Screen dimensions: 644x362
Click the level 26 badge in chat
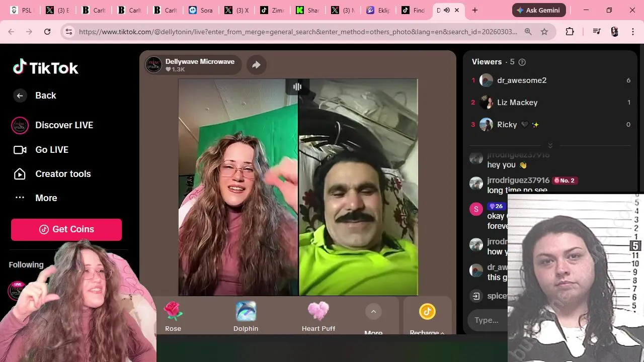pos(496,206)
